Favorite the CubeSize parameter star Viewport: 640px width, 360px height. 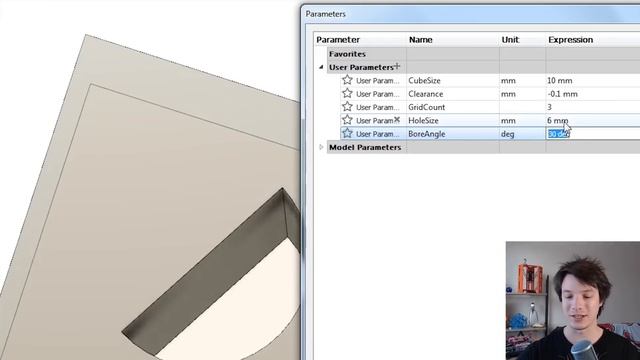pos(347,80)
